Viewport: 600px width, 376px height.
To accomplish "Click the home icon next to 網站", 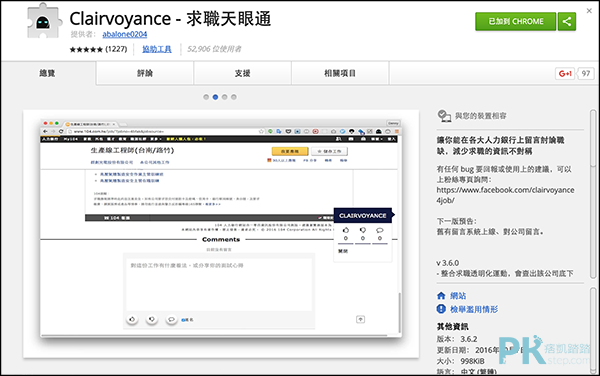I will [441, 296].
